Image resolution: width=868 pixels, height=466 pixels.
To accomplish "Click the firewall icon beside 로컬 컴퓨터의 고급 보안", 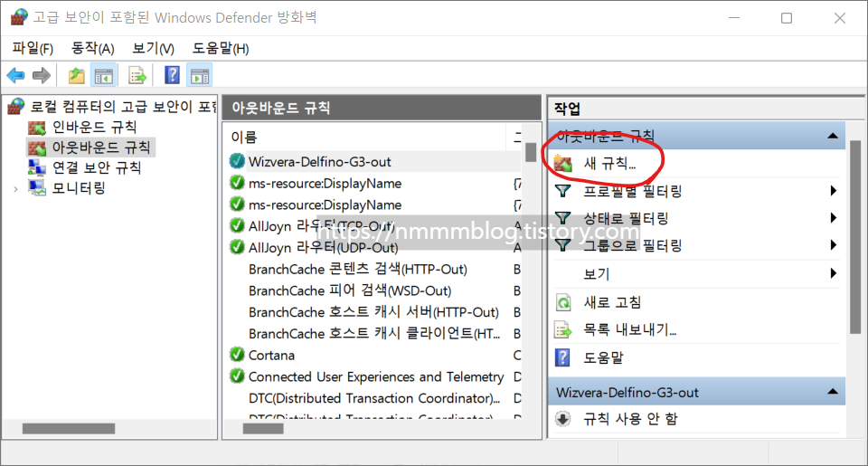I will tap(16, 106).
